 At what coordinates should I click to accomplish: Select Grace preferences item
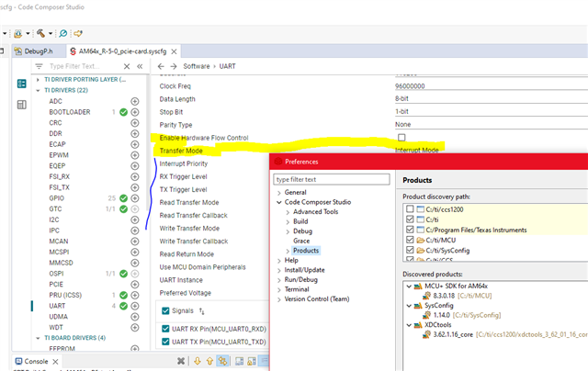[x=301, y=241]
